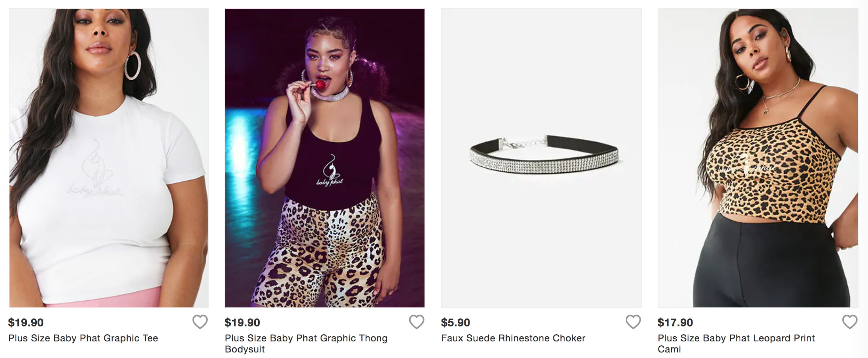The height and width of the screenshot is (358, 868).
Task: Open the black bodysuit model photo
Action: tap(325, 158)
